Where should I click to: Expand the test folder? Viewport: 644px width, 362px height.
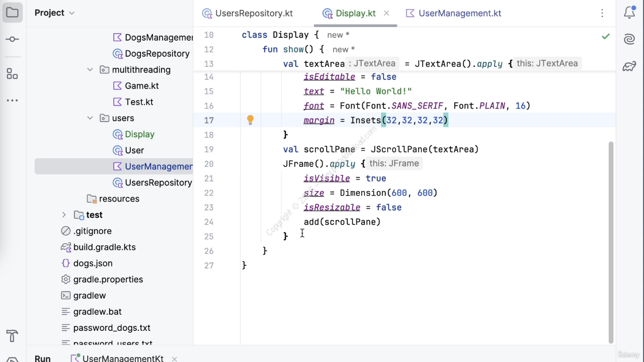[x=64, y=215]
